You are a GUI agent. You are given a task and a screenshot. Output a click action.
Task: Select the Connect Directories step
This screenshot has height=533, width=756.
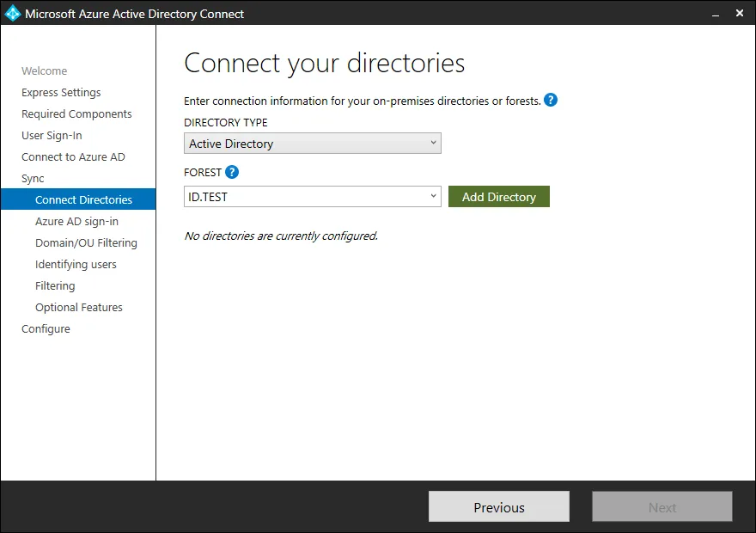[x=83, y=200]
